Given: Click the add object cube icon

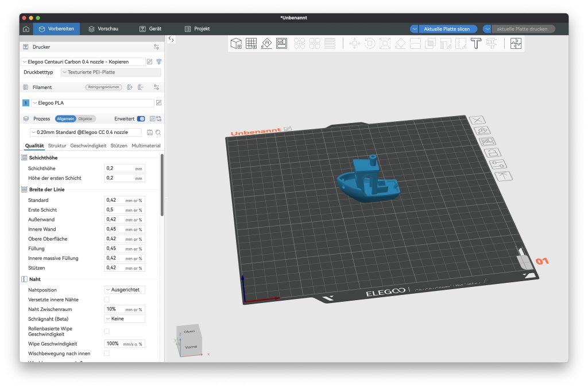Looking at the screenshot, I should pyautogui.click(x=236, y=44).
